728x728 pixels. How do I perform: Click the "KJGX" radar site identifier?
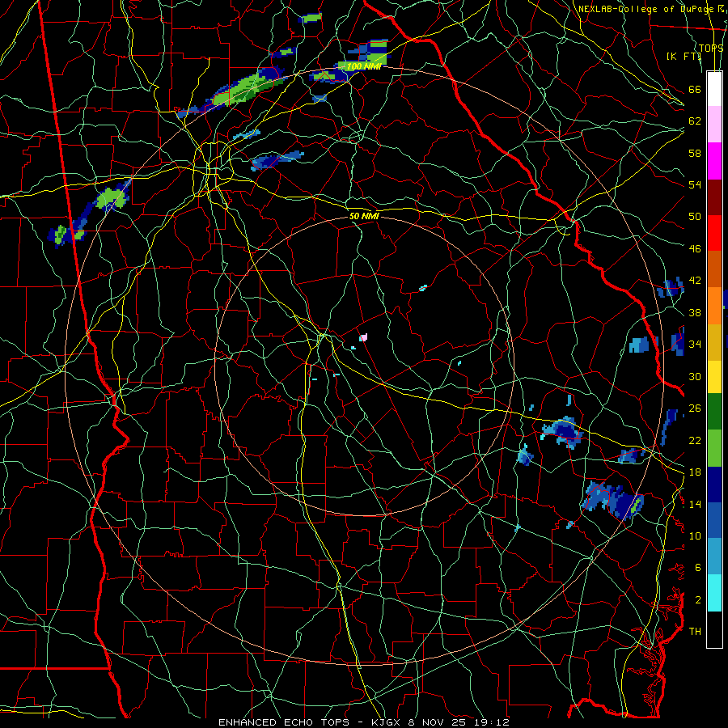coord(387,722)
